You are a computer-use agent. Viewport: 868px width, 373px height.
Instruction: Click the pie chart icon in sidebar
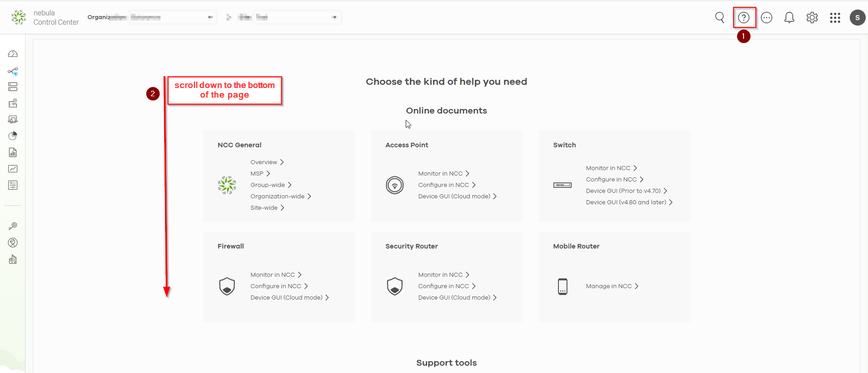[x=13, y=136]
